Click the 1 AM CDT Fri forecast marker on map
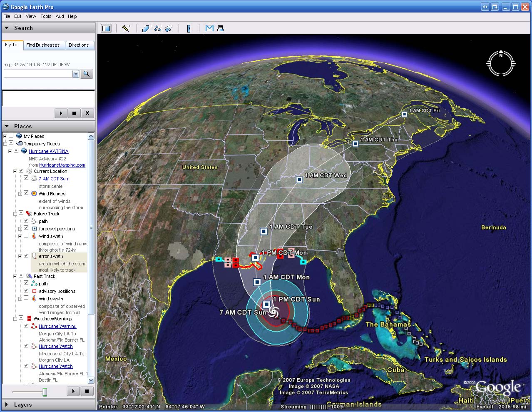 [404, 114]
